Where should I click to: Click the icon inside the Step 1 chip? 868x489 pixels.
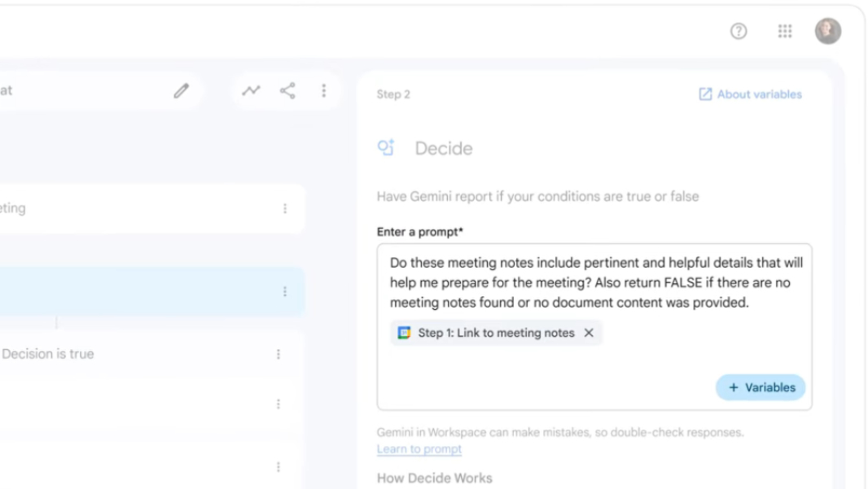pyautogui.click(x=404, y=333)
